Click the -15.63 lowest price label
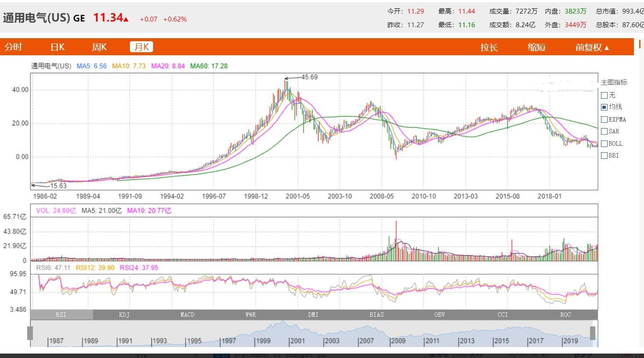This screenshot has width=644, height=358. pyautogui.click(x=57, y=186)
